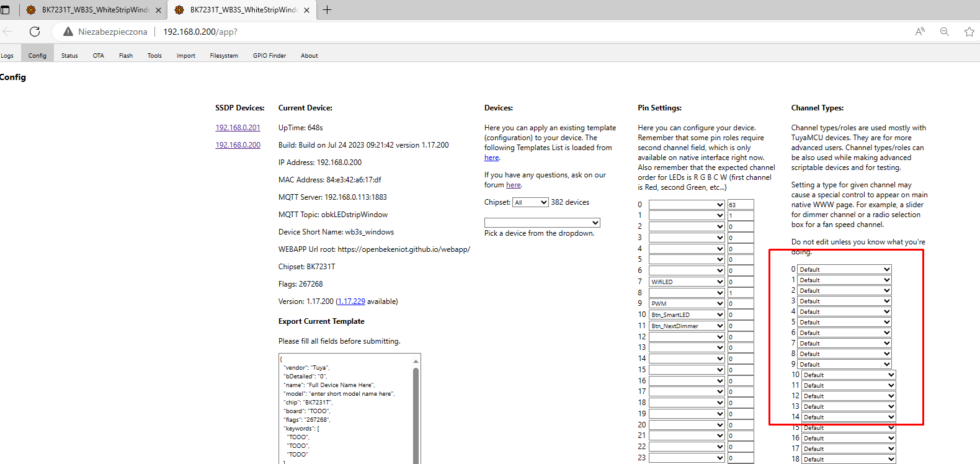Click the zoom magnifier icon
This screenshot has height=464, width=980.
point(945,32)
